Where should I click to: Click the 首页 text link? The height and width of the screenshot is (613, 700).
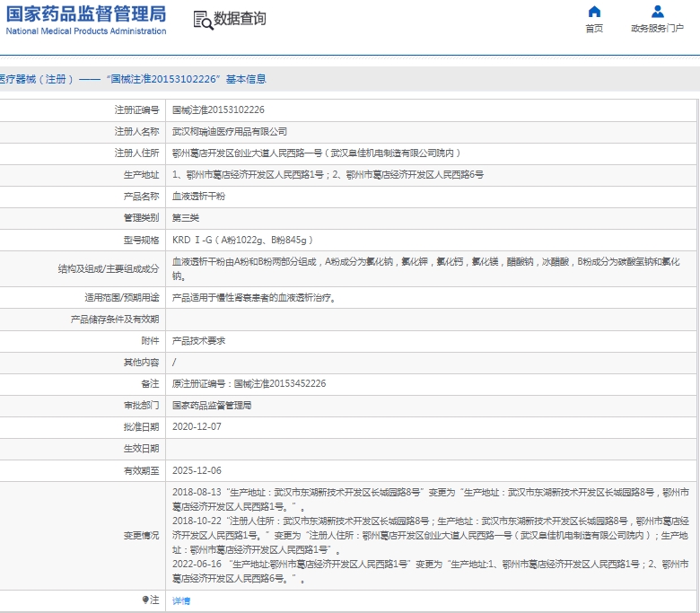click(x=594, y=29)
